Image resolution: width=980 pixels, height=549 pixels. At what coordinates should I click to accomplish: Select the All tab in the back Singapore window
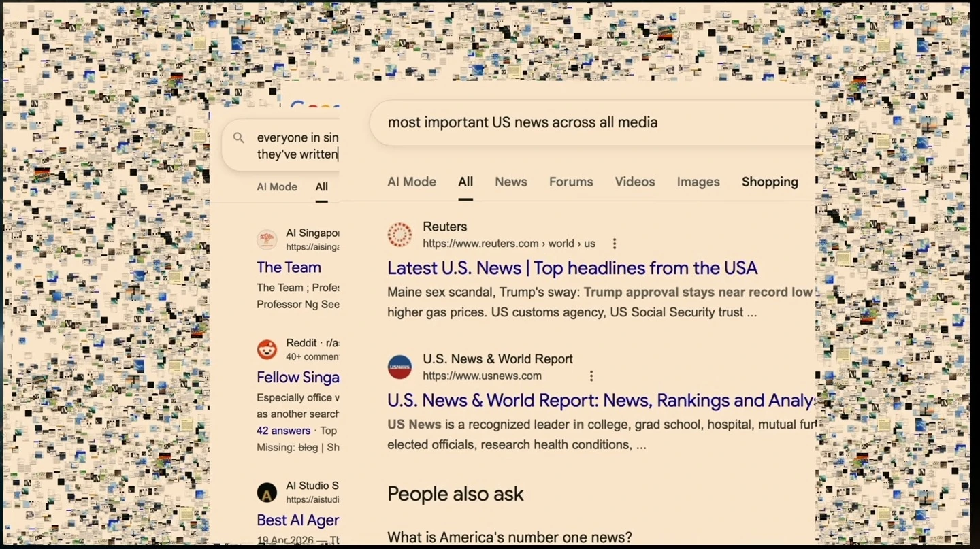(322, 187)
